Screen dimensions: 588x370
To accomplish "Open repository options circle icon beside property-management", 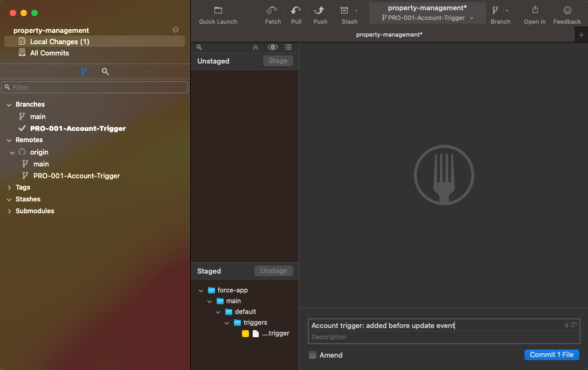I will [176, 30].
